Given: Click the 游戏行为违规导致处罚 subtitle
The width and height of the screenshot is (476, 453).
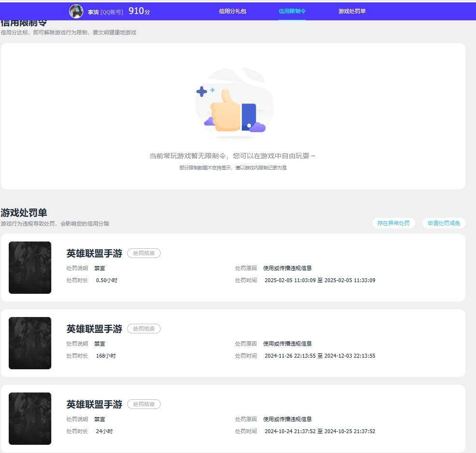Looking at the screenshot, I should click(x=55, y=224).
